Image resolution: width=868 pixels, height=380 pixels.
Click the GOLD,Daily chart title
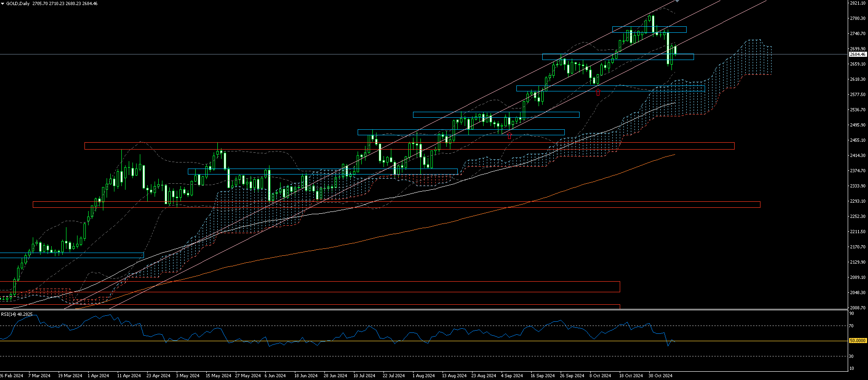[18, 3]
